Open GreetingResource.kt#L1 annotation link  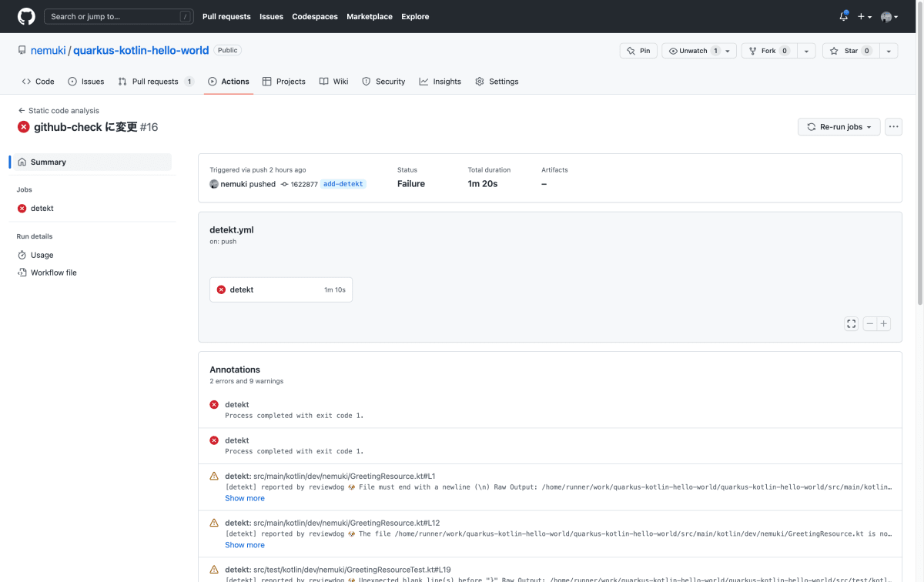coord(344,477)
